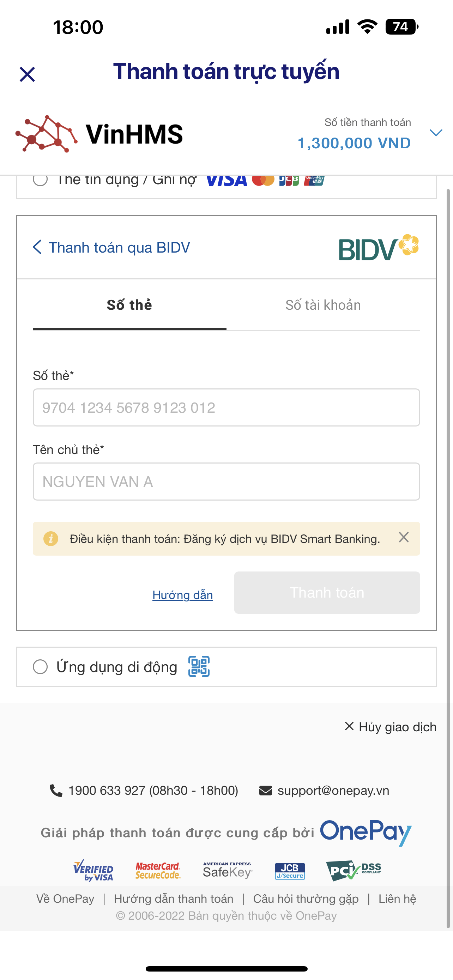This screenshot has width=453, height=980.
Task: Select the credit/debit card radio button
Action: coord(40,180)
